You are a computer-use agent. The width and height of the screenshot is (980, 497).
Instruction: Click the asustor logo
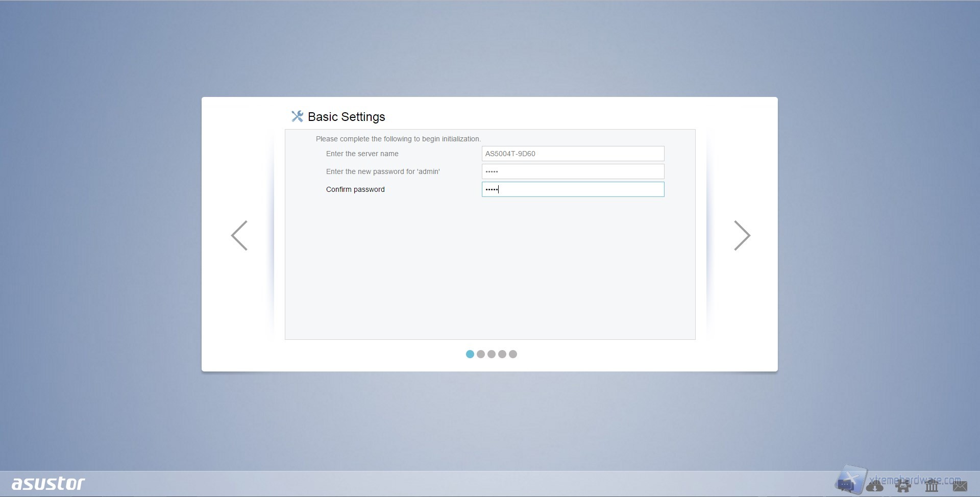point(48,483)
